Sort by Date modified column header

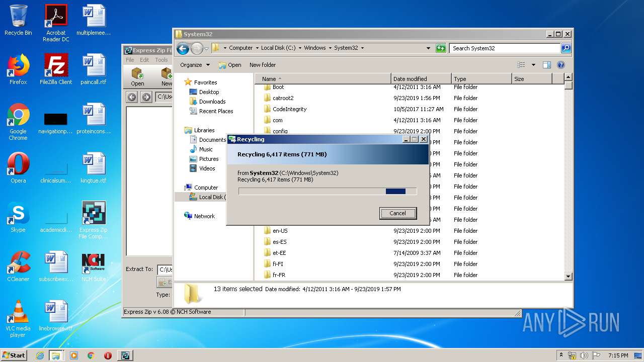coord(421,79)
